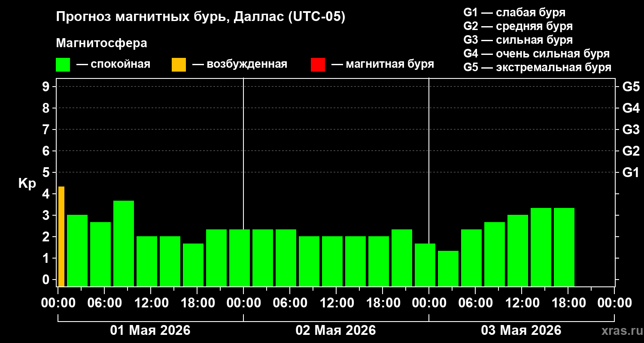Click the green bar crossing midnight into 02 Мая

click(240, 258)
